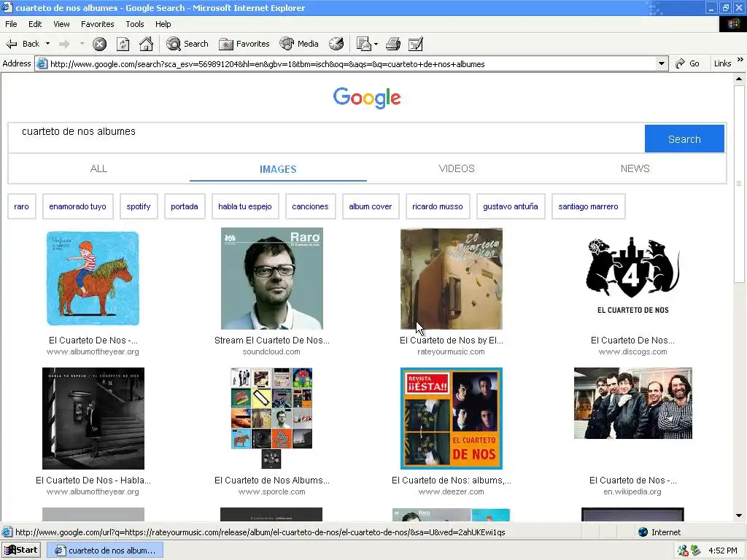
Task: Select the 'raro' suggestion chip
Action: click(21, 206)
